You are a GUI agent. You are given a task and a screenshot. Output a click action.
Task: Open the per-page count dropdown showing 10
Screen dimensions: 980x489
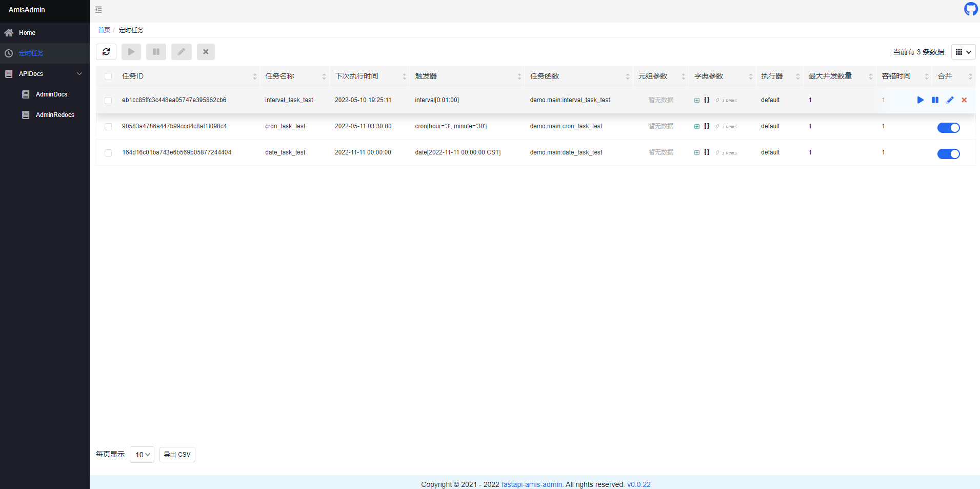142,455
